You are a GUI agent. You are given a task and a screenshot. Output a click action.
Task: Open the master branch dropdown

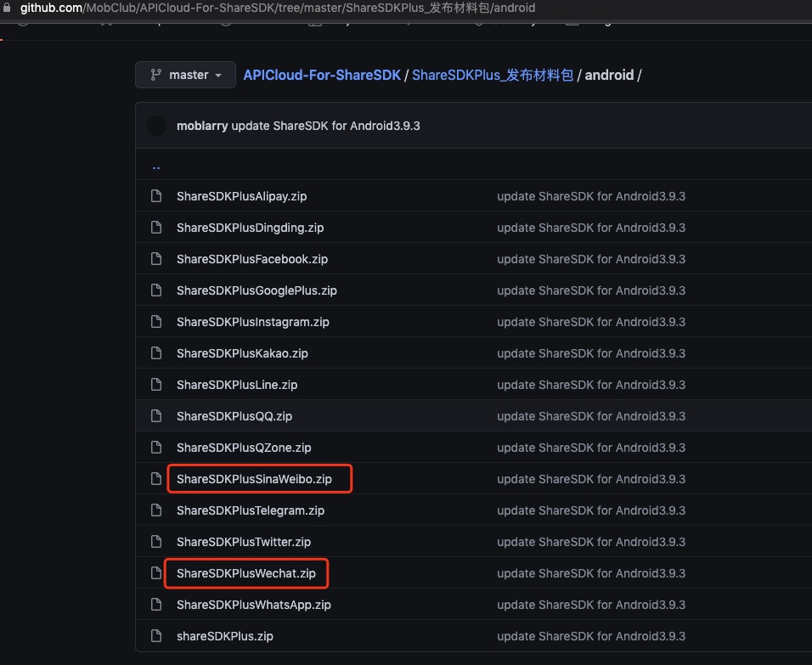click(x=185, y=75)
